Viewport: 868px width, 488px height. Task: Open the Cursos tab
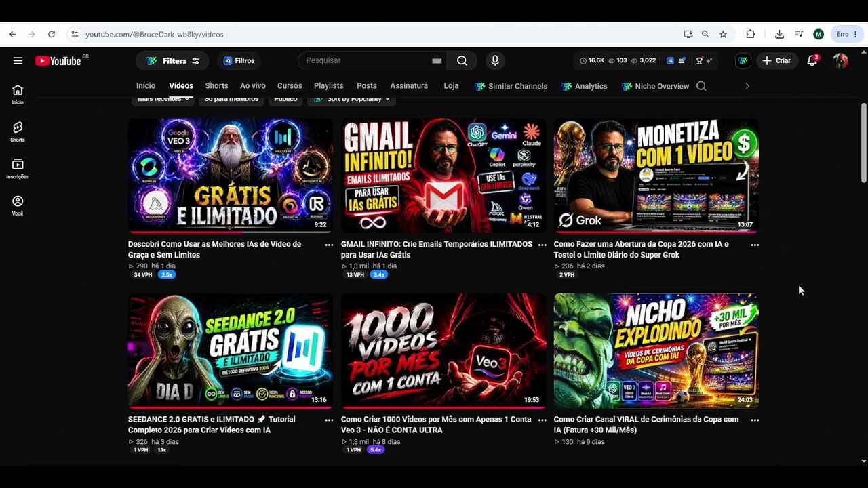tap(290, 86)
